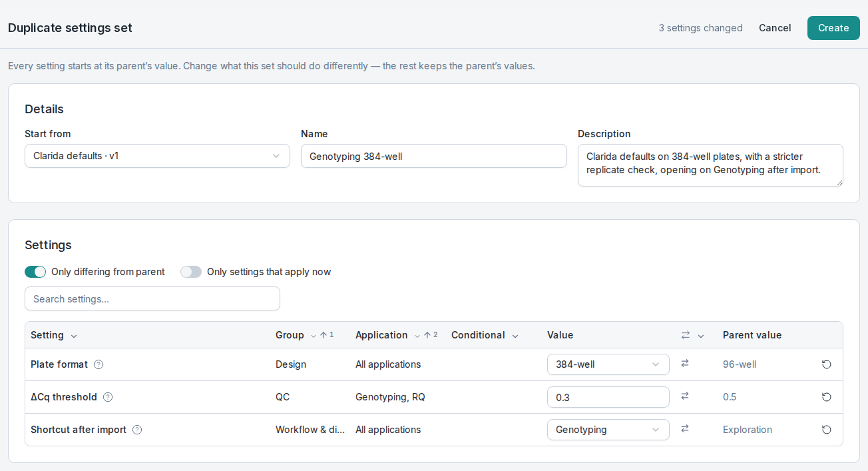The image size is (868, 471).
Task: Click the QC group cell
Action: click(x=282, y=397)
